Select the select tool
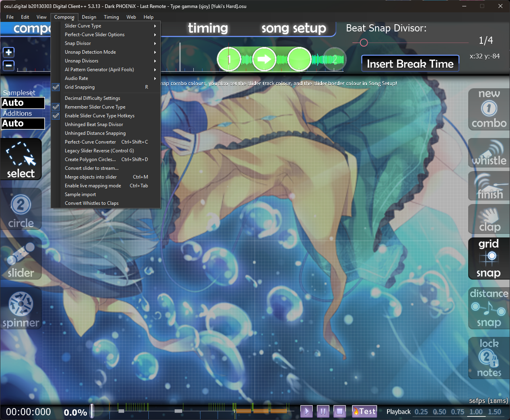The height and width of the screenshot is (420, 510). [x=21, y=159]
